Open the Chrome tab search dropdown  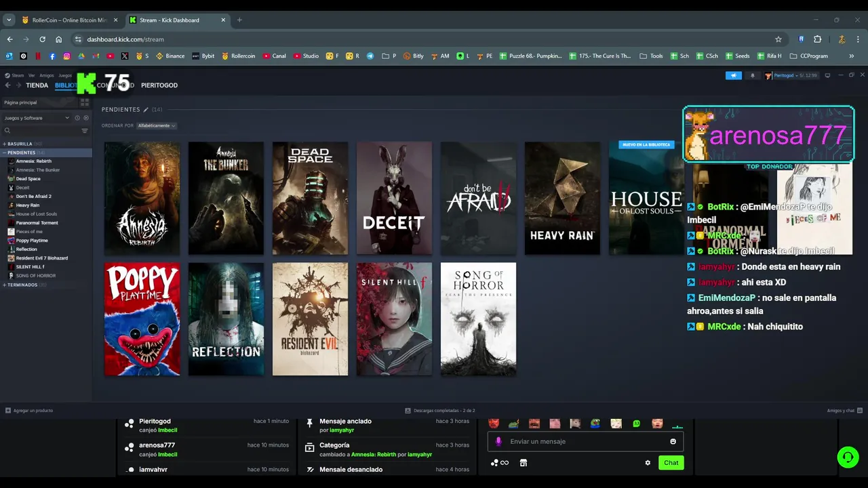(x=9, y=20)
